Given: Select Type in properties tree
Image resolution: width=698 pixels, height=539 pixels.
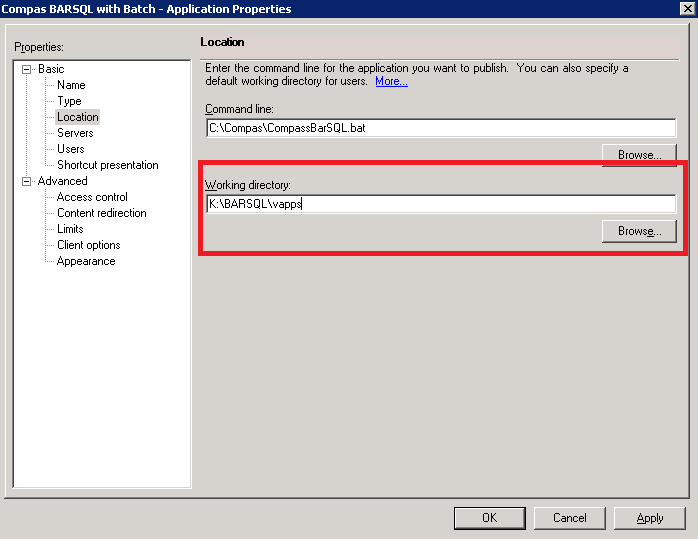Looking at the screenshot, I should point(69,101).
